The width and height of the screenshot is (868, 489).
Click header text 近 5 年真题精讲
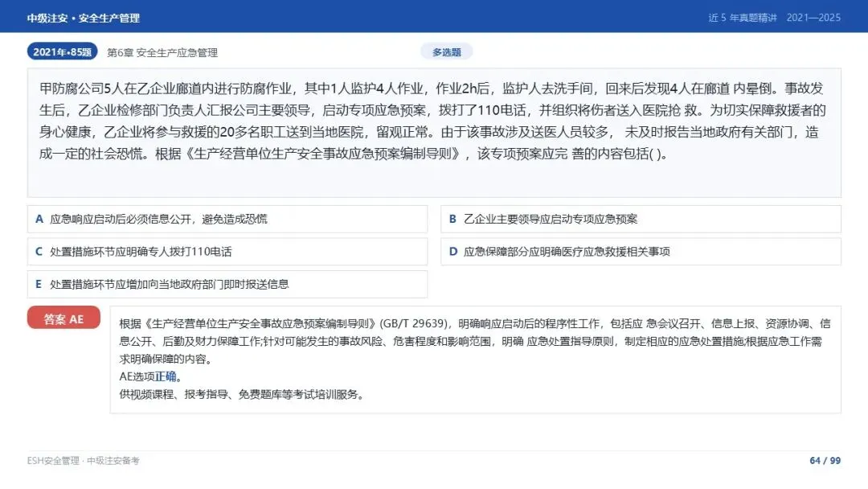tap(743, 18)
